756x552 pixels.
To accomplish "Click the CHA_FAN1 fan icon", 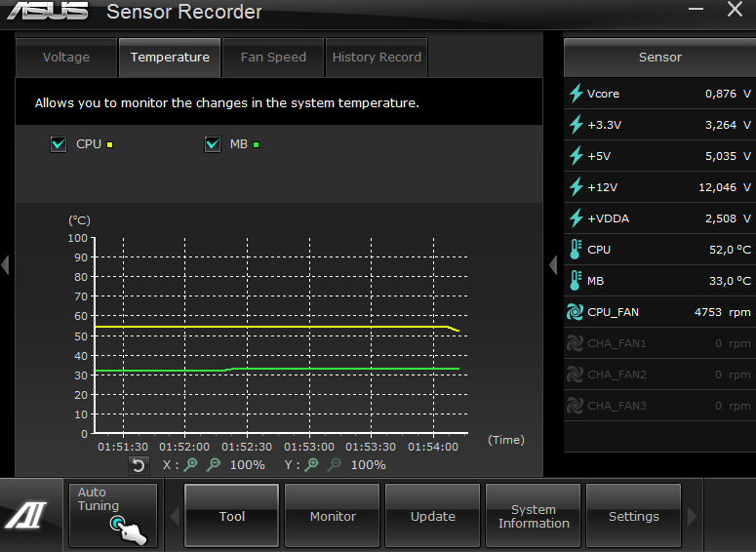I will click(575, 343).
